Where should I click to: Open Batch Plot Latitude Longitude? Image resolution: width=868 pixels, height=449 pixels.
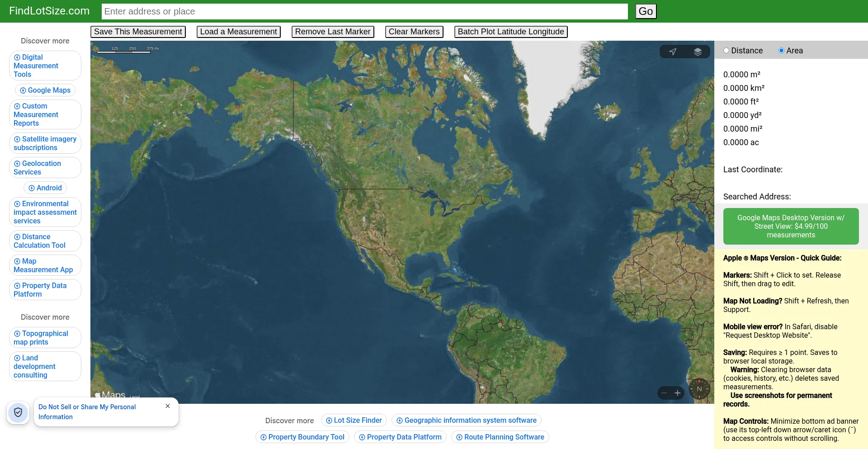tap(511, 32)
